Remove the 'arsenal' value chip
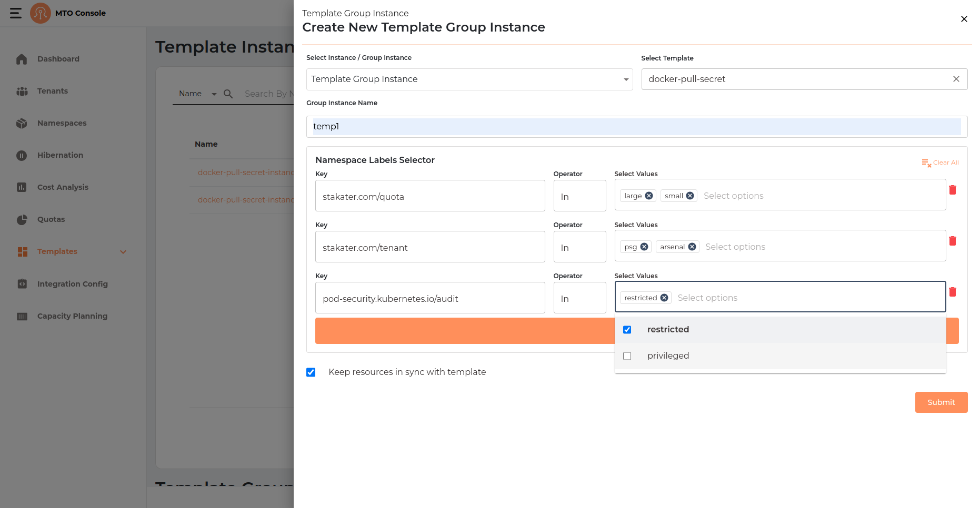This screenshot has height=508, width=980. point(692,247)
